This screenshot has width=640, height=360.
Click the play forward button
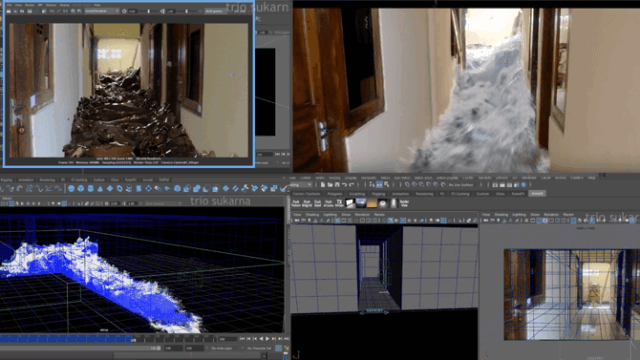[x=267, y=339]
